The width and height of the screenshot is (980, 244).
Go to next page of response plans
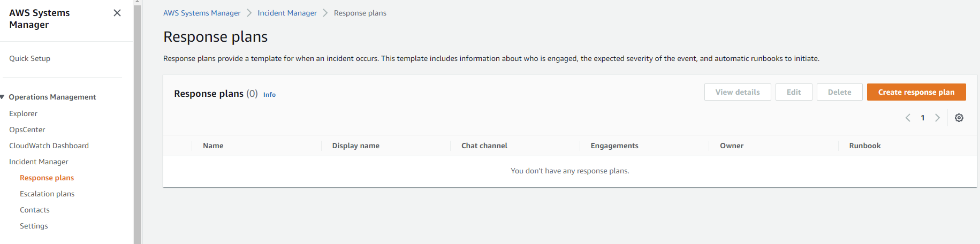(x=937, y=118)
